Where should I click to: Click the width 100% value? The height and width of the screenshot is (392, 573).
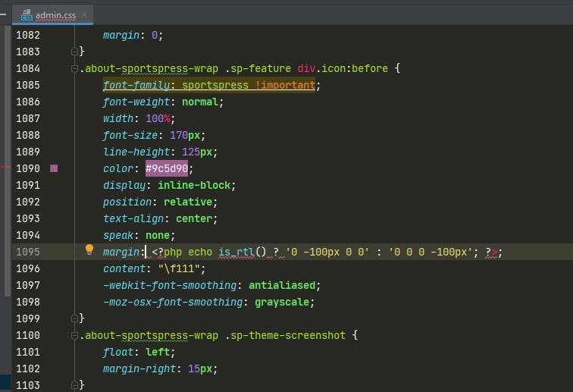click(158, 118)
